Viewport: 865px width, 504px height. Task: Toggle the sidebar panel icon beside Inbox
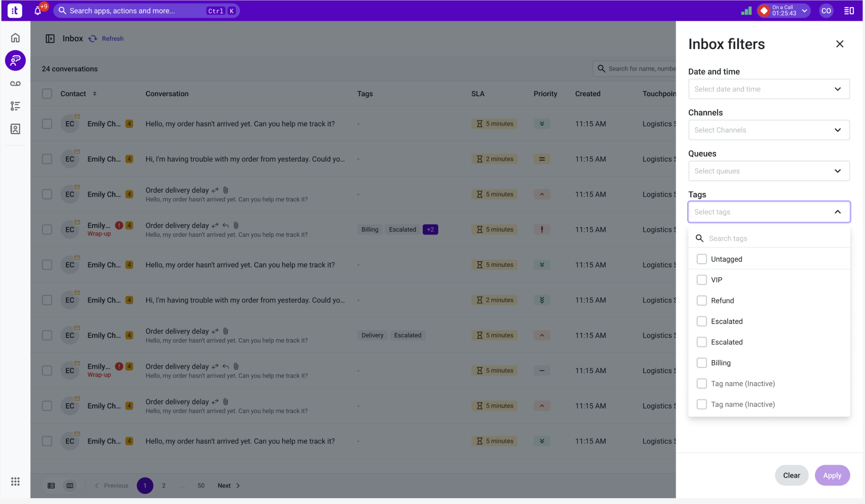[50, 39]
